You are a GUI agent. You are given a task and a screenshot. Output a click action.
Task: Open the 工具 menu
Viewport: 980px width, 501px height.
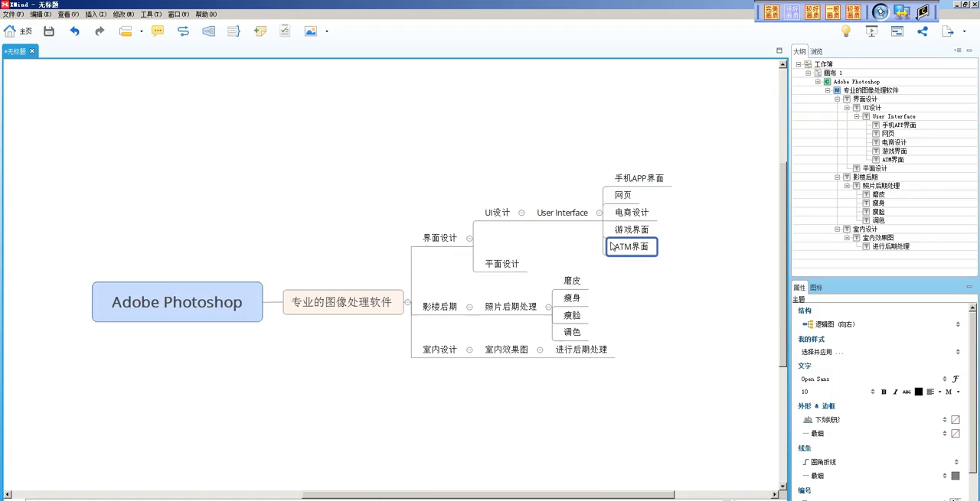(x=151, y=15)
